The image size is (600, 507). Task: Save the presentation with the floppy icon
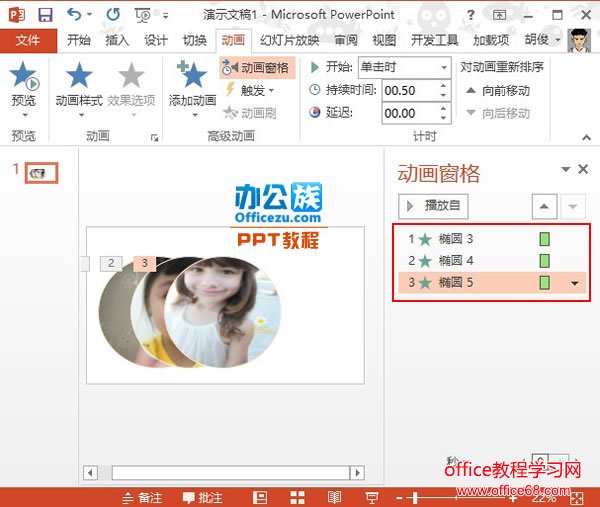tap(45, 15)
